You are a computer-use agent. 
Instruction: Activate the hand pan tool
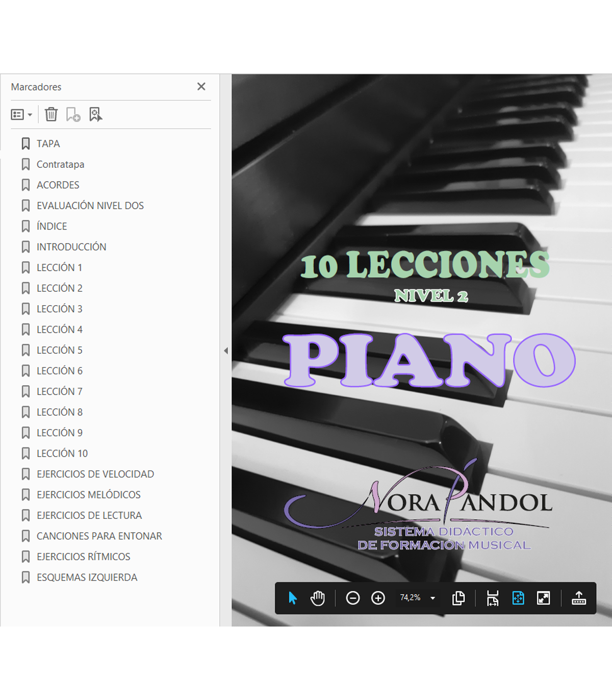point(317,598)
